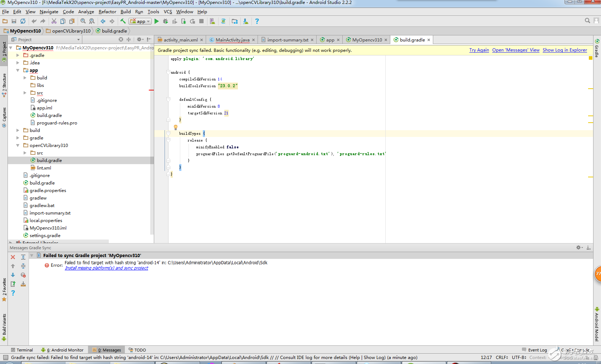Click the green Run app button
The width and height of the screenshot is (601, 364).
156,21
